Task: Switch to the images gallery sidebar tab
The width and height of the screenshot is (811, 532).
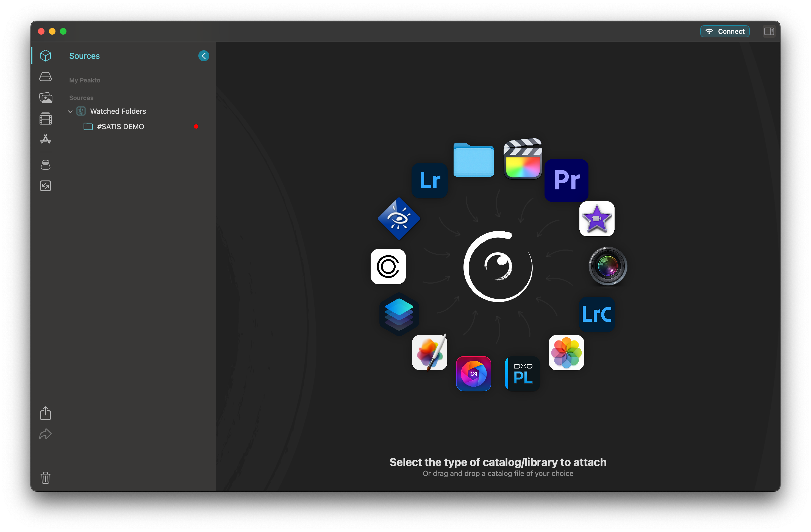Action: click(45, 98)
